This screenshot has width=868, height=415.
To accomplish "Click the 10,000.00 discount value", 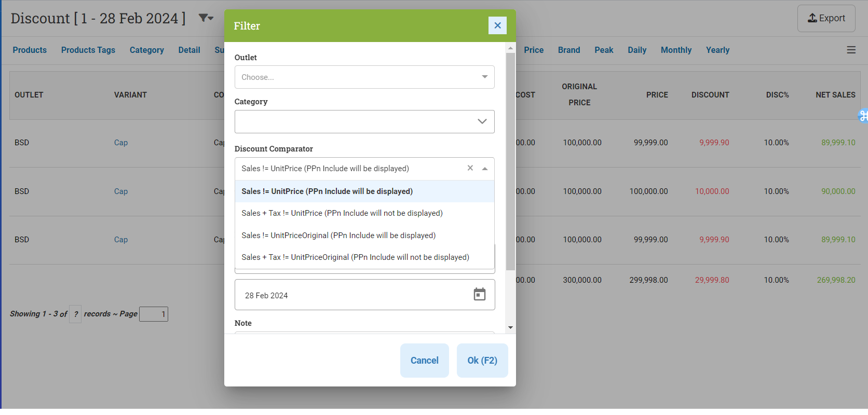I will point(712,191).
